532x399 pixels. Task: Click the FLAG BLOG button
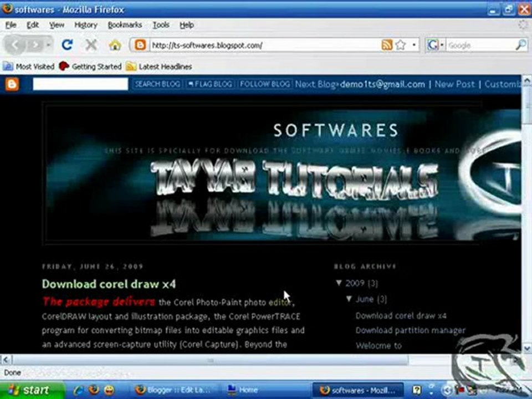tap(210, 84)
